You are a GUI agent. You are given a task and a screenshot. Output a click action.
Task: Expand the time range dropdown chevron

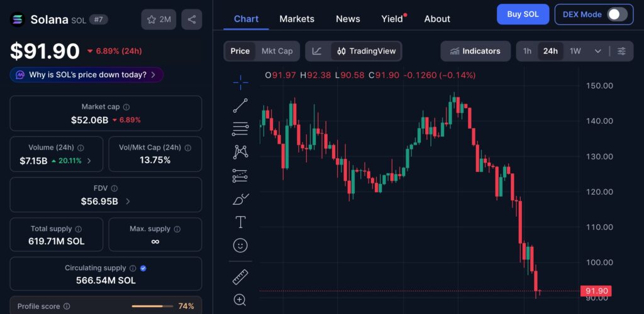[x=597, y=51]
